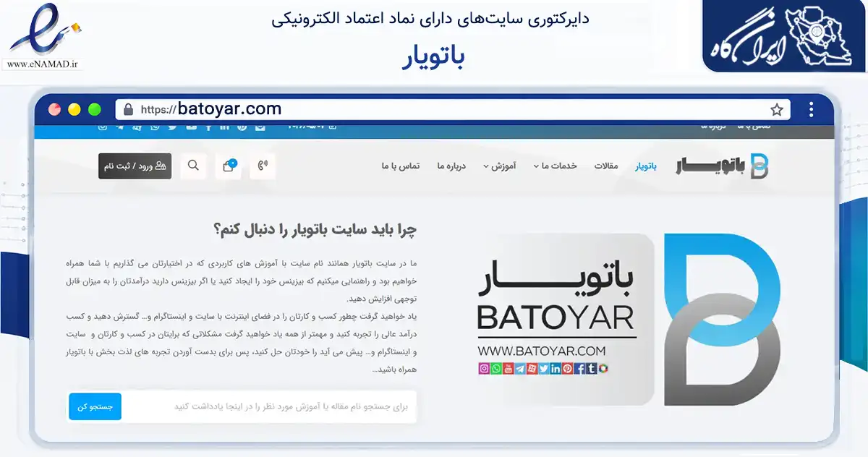Click the جستجو کن button

(95, 406)
